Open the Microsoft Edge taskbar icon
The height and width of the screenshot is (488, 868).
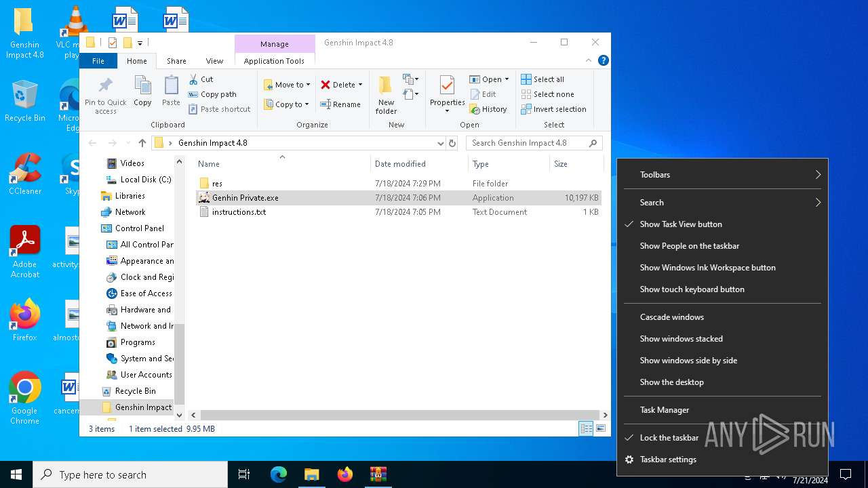coord(279,474)
